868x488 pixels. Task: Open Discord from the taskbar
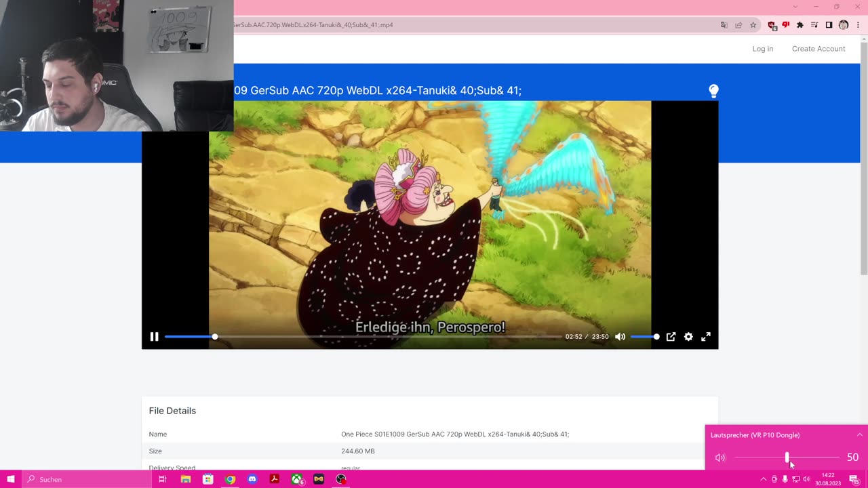coord(252,479)
